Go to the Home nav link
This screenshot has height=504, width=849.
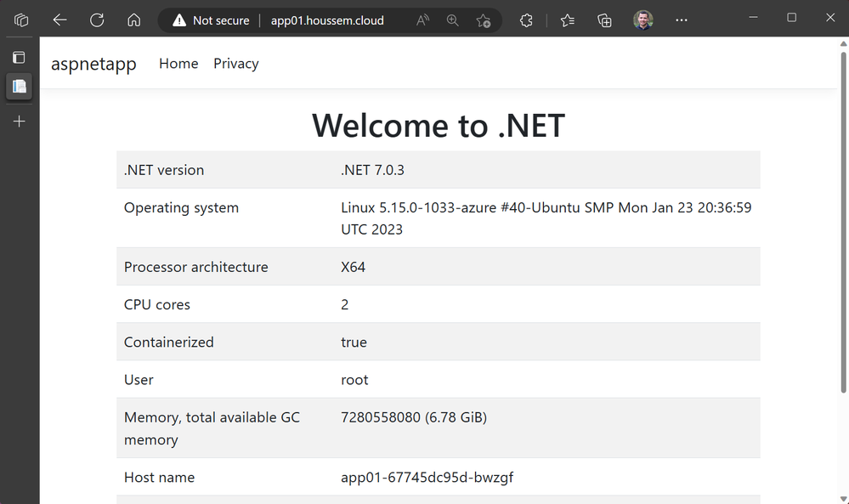[x=178, y=64]
